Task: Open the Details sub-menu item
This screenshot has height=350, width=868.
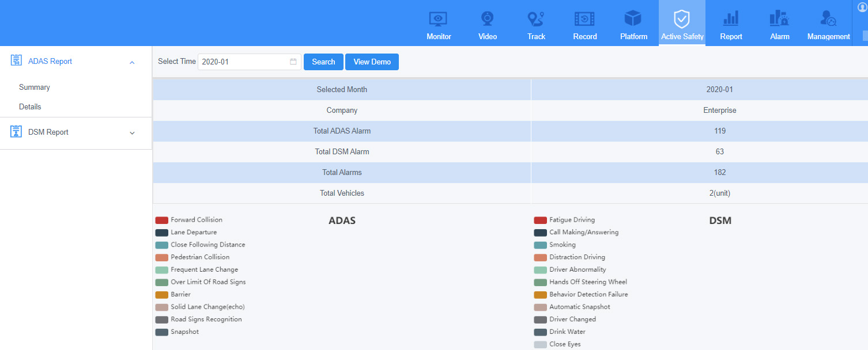Action: [x=30, y=107]
